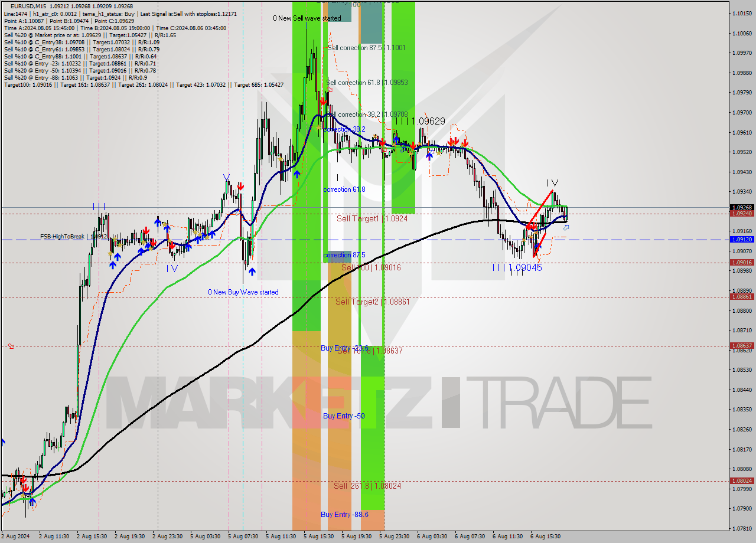
Task: Click the red 1.09240 price axis tag
Action: click(x=742, y=214)
